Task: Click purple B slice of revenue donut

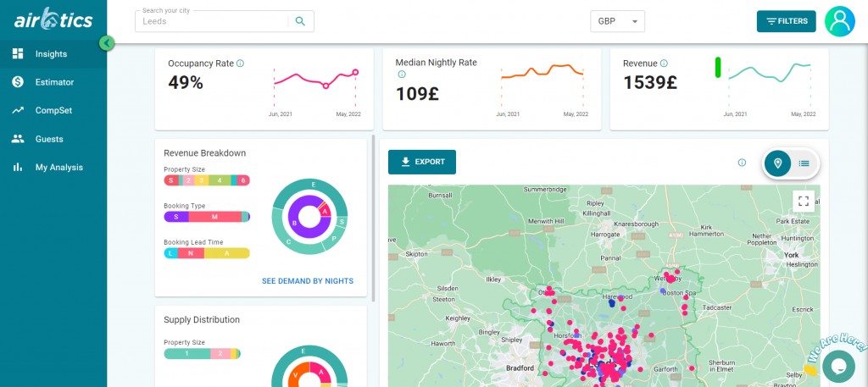Action: (x=295, y=224)
